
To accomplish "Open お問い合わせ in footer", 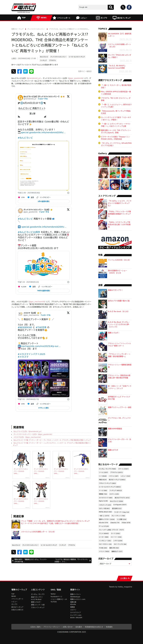I will 67,627.
